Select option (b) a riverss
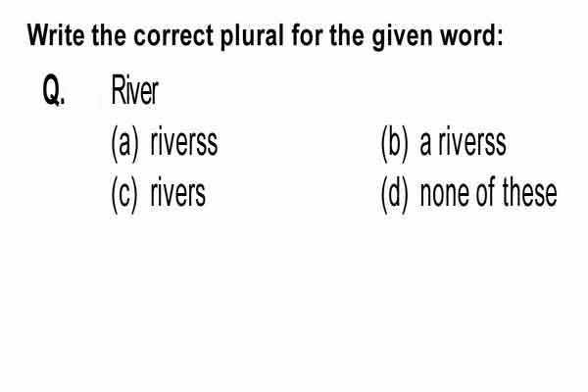Screen dimensions: 588x392 tap(443, 144)
